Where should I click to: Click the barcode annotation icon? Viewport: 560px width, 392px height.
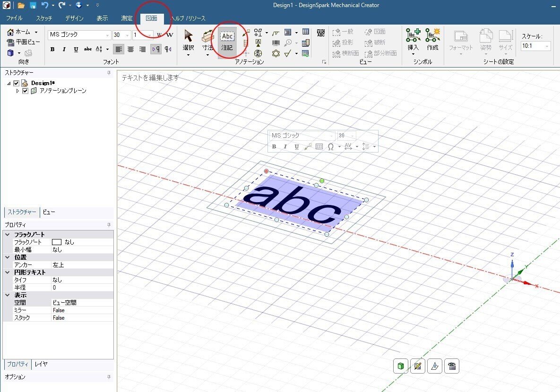coord(276,43)
